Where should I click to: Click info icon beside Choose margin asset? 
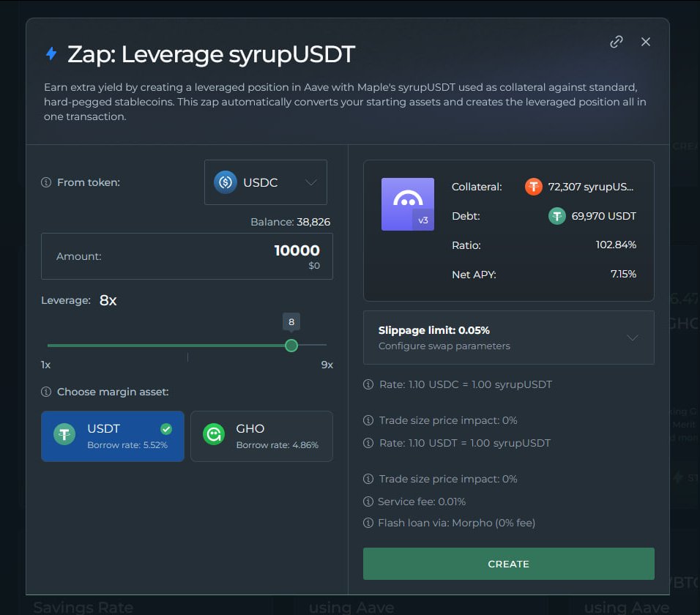[46, 392]
